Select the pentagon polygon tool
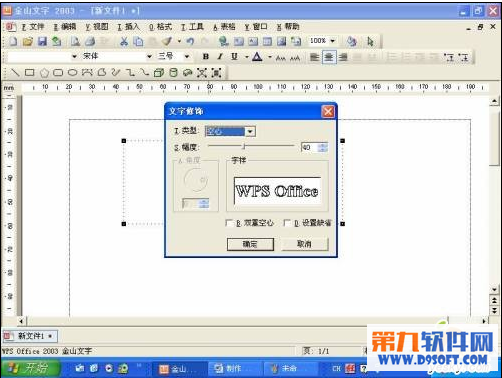 [44, 73]
